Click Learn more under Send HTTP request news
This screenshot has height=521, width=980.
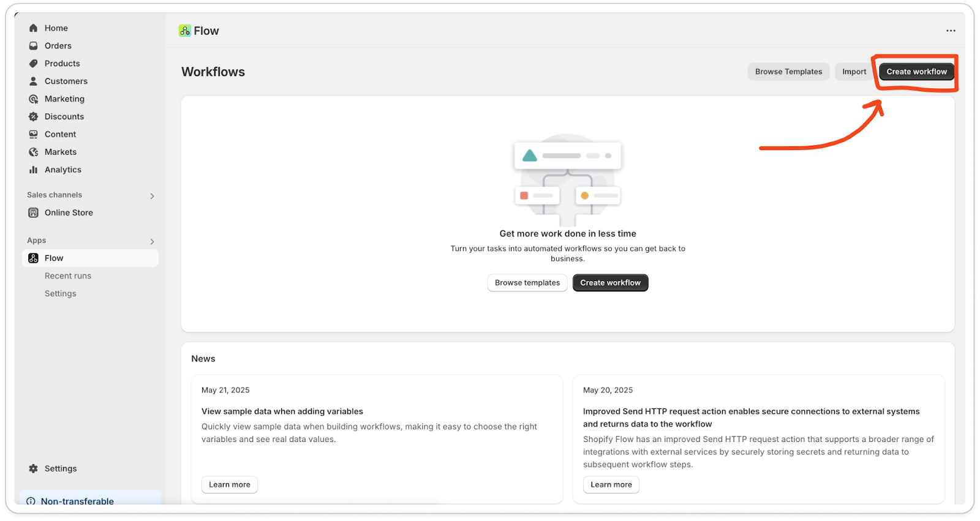pos(611,485)
